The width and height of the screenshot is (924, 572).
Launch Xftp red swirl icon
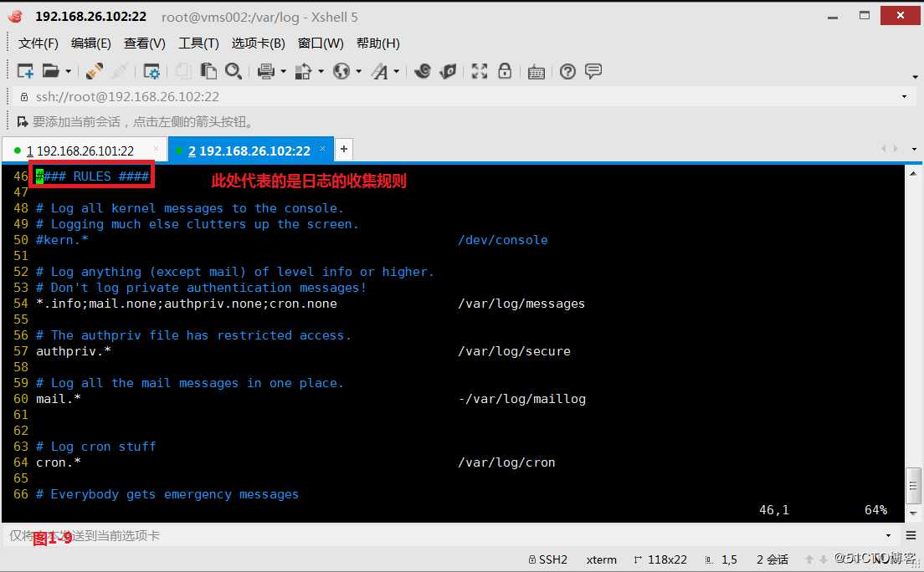tap(423, 71)
